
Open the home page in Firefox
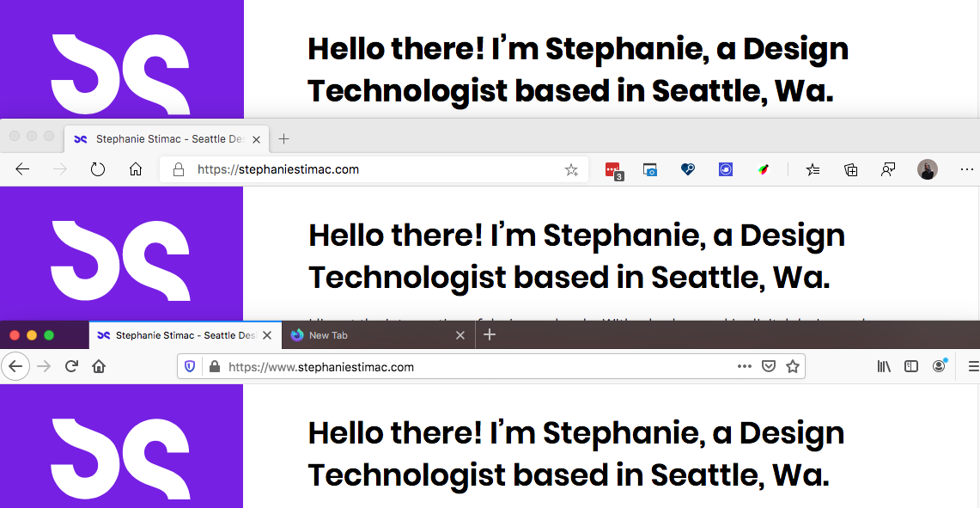(98, 367)
